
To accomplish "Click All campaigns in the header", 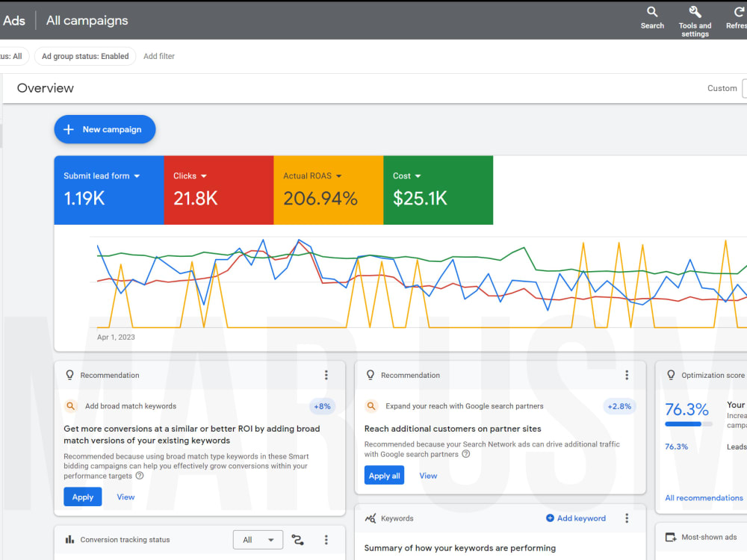I will click(x=87, y=20).
